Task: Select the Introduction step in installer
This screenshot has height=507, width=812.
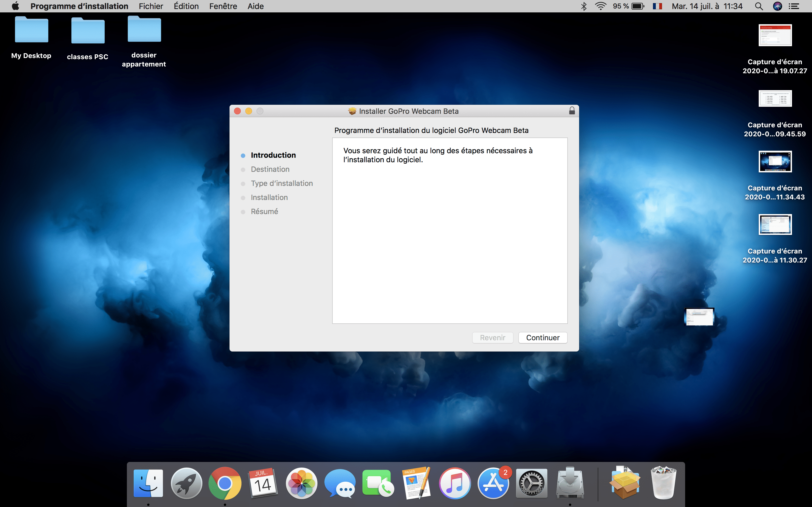Action: point(273,155)
